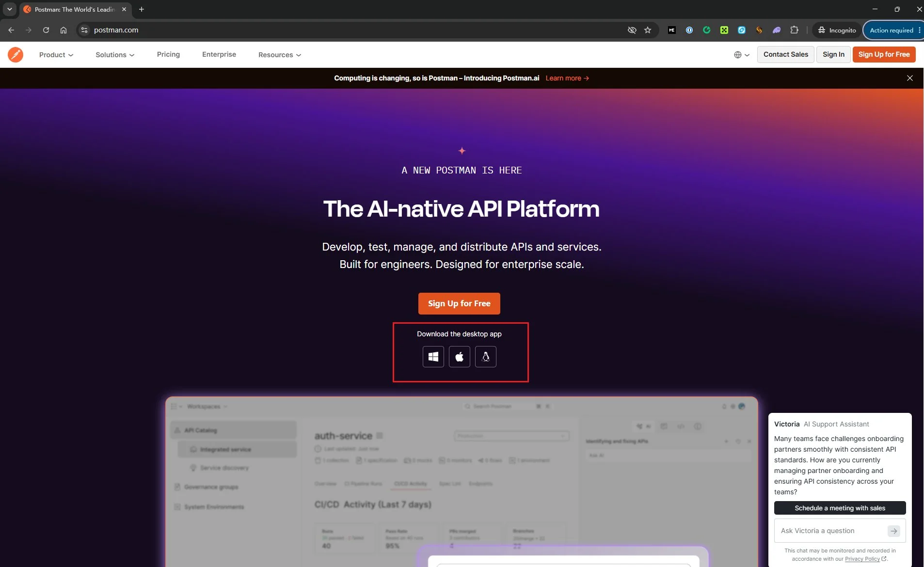Bookmark this page with the star

pyautogui.click(x=648, y=30)
